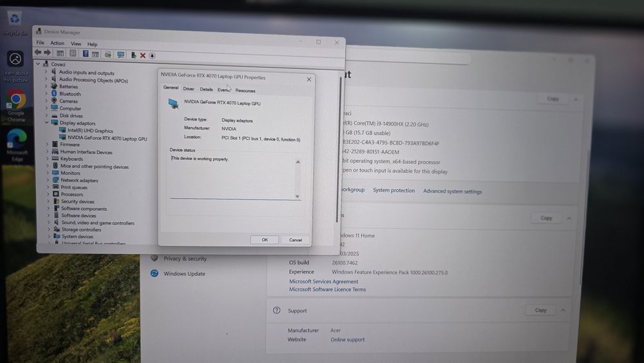This screenshot has height=363, width=644.
Task: Open System protection link in Settings
Action: (x=393, y=190)
